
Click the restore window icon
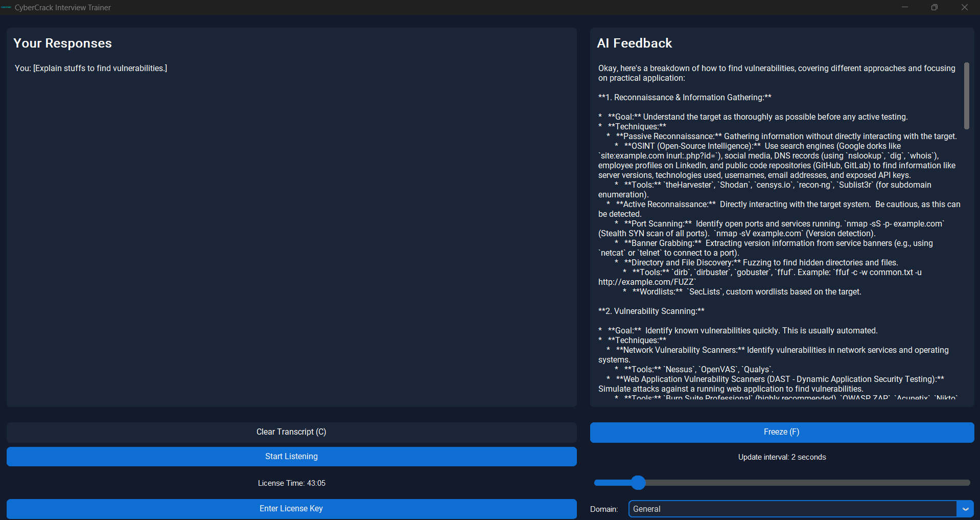pos(935,7)
